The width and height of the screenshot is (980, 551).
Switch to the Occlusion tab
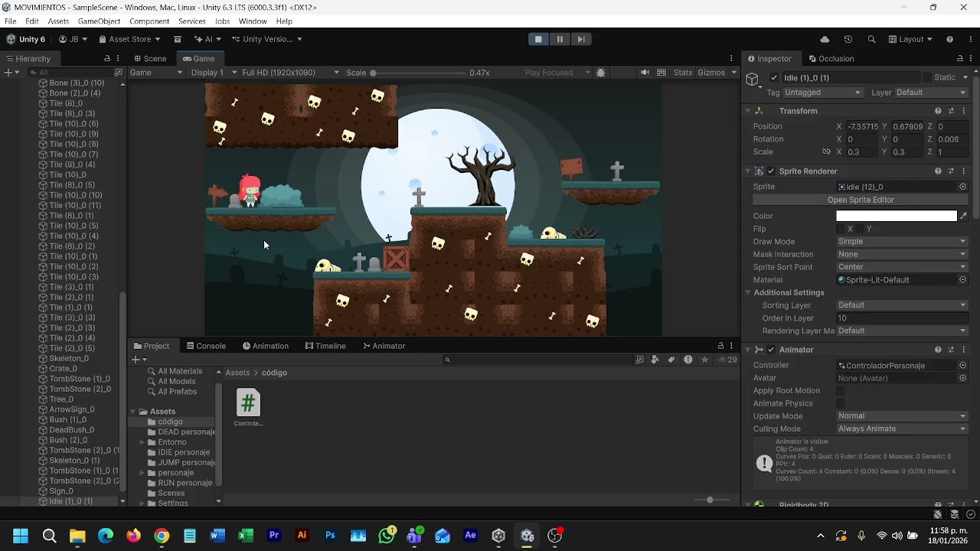[831, 59]
